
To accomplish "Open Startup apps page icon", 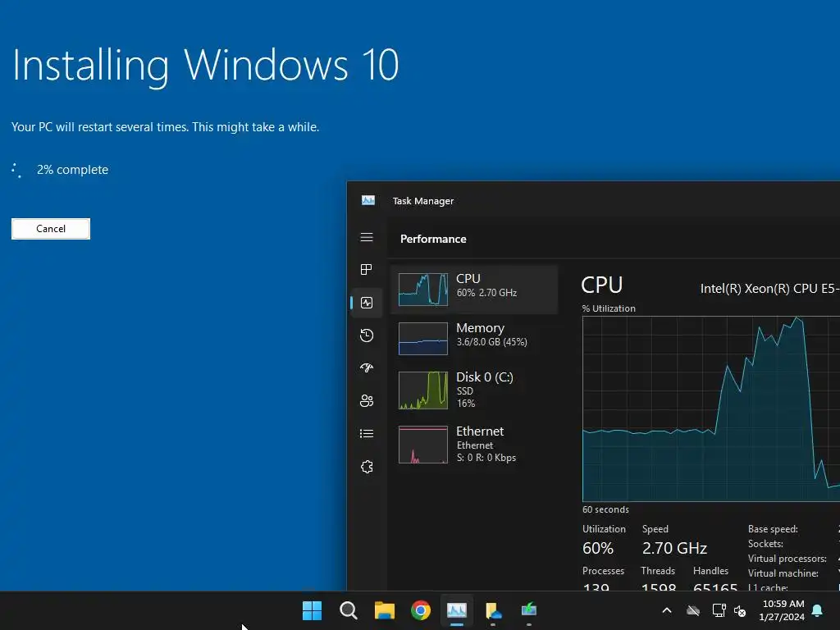I will 367,368.
